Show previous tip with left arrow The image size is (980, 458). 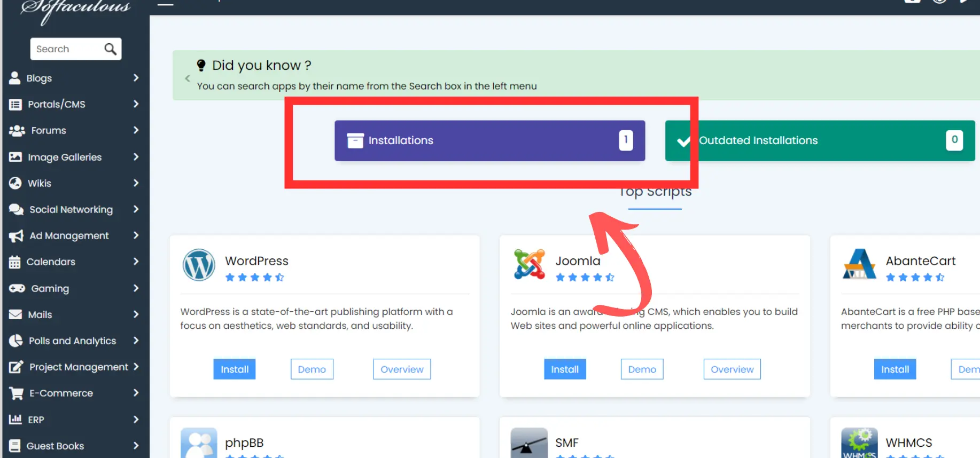click(188, 78)
